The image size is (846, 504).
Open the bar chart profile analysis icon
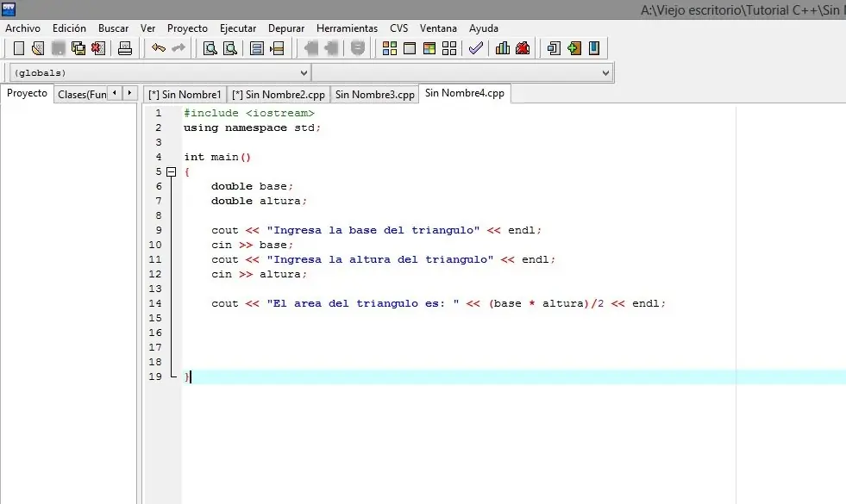[502, 48]
